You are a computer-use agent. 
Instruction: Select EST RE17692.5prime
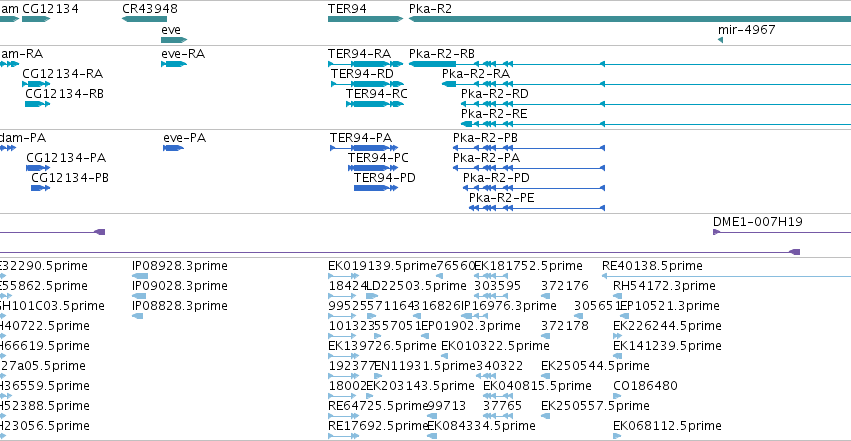343,437
